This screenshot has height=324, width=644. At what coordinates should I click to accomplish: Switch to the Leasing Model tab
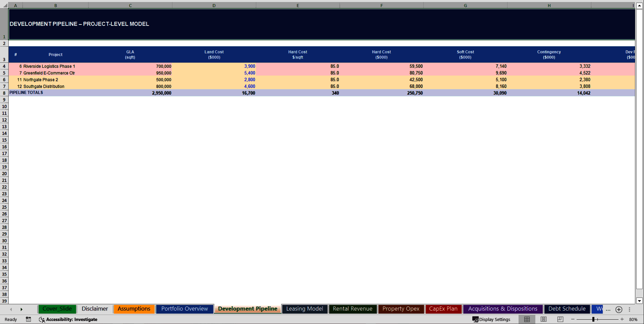[304, 309]
